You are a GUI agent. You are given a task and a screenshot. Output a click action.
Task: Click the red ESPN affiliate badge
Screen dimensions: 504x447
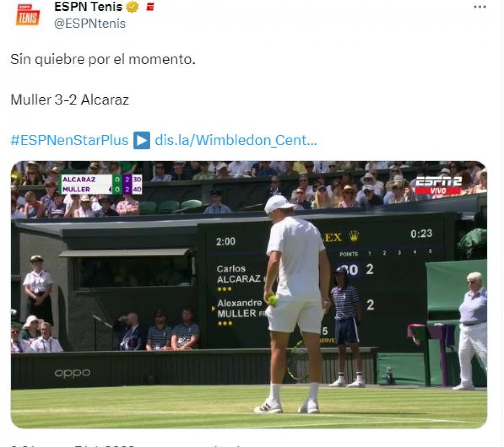tap(150, 7)
